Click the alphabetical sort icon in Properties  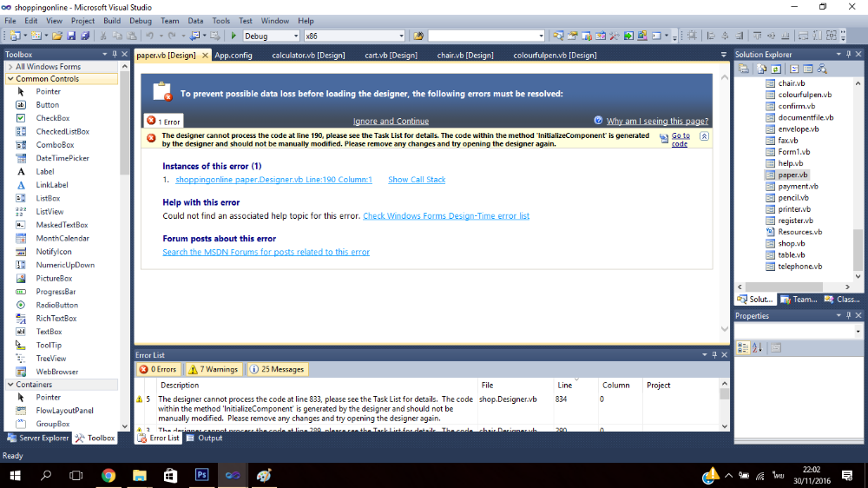(x=757, y=347)
